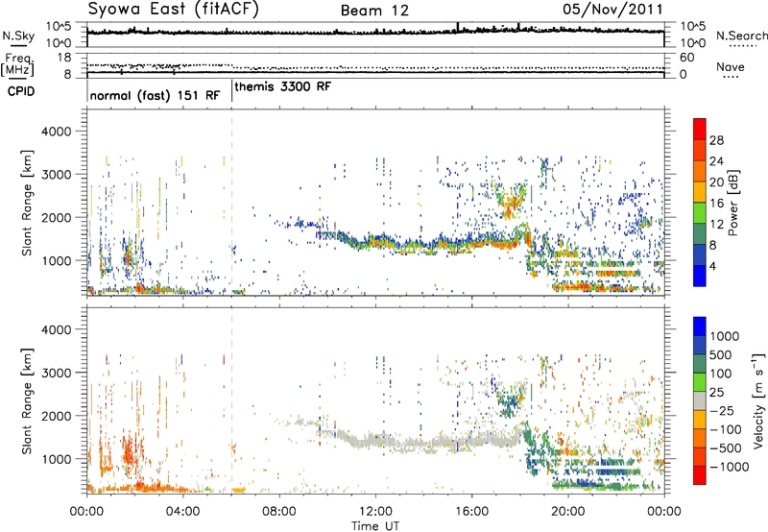Screen dimensions: 768x532
Task: Click the red top segment of Power colorbar
Action: click(x=700, y=129)
